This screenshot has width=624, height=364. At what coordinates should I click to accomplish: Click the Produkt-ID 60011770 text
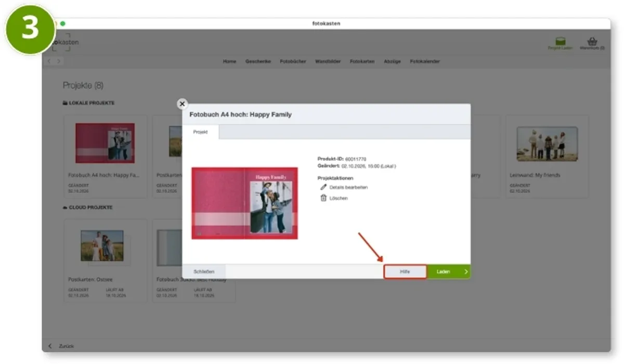coord(342,159)
